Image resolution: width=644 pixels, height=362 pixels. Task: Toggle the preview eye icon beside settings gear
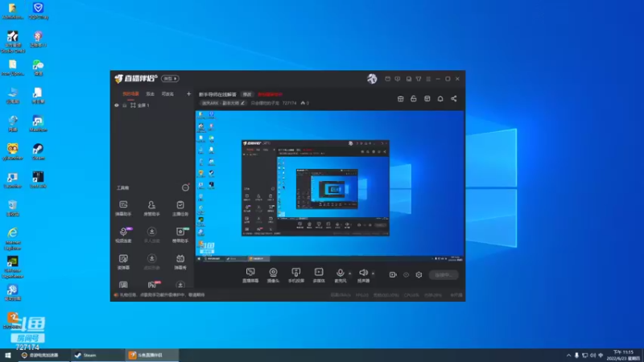coord(406,274)
